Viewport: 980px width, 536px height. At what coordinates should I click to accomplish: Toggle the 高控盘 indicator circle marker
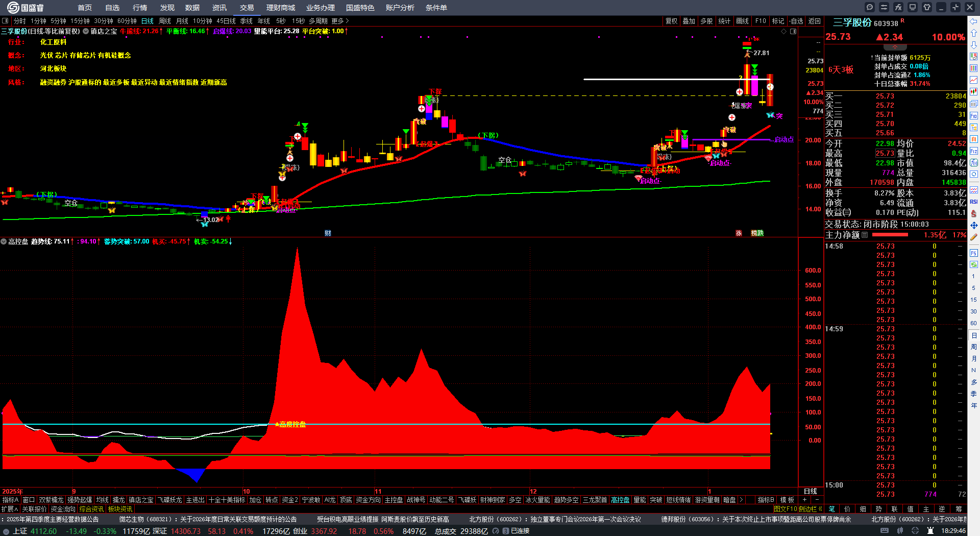[4, 241]
